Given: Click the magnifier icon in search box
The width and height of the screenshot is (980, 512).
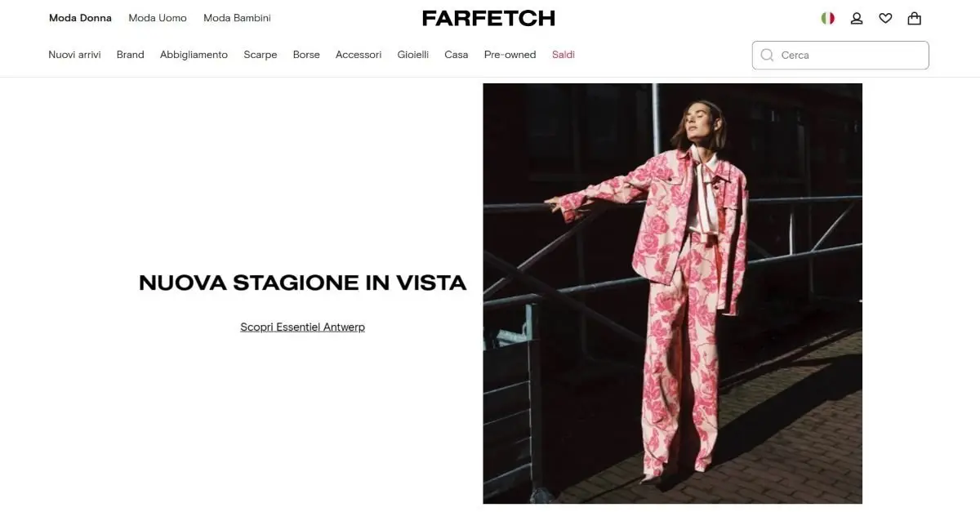Looking at the screenshot, I should point(767,55).
